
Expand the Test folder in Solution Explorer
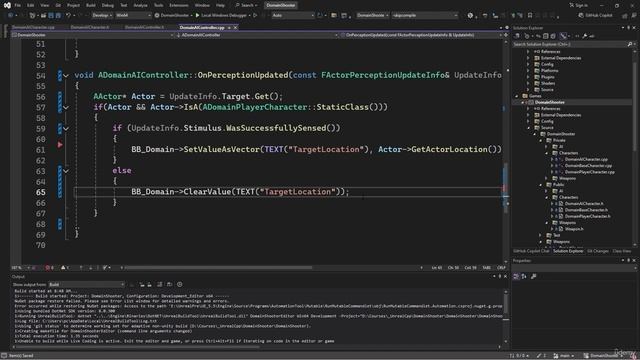[x=540, y=236]
